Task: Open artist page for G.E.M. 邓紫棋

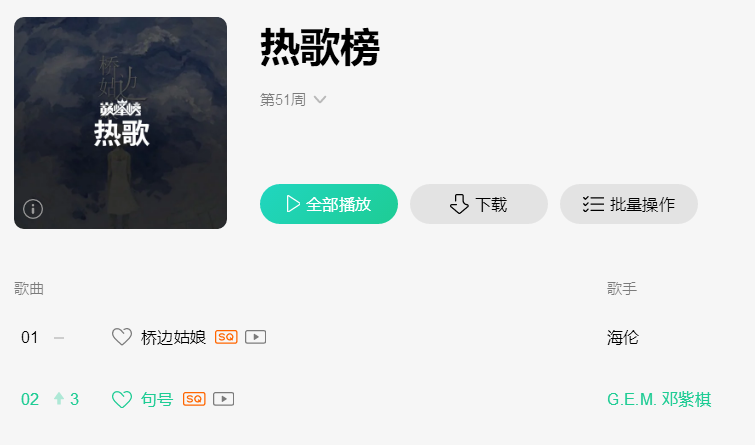Action: [659, 399]
